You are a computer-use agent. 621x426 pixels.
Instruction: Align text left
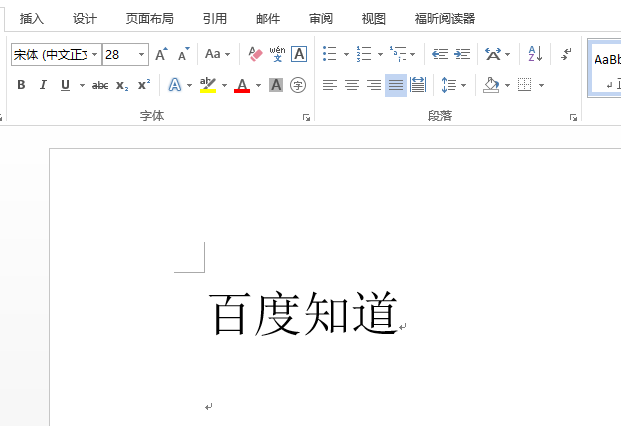coord(330,85)
